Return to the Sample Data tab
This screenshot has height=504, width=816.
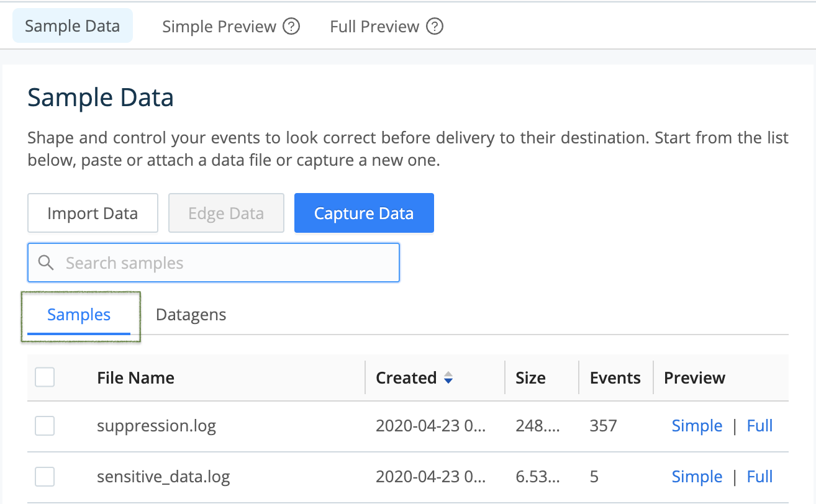(x=72, y=25)
